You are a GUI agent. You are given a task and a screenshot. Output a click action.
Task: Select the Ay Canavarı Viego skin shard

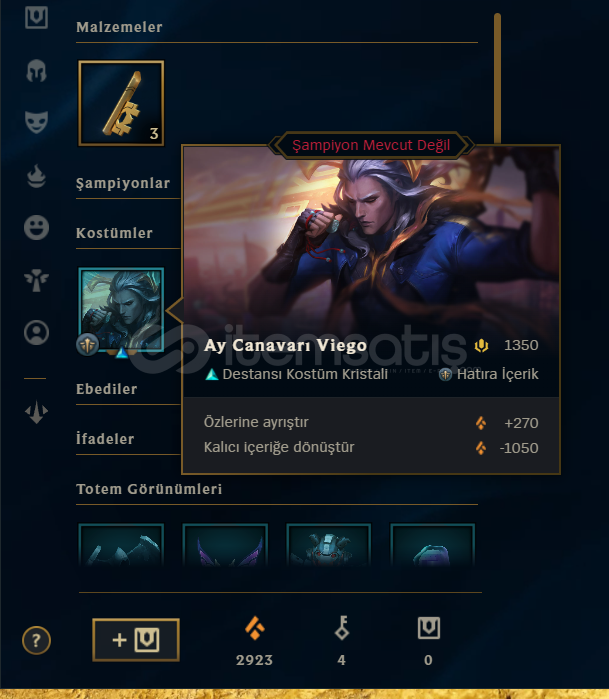tap(121, 310)
